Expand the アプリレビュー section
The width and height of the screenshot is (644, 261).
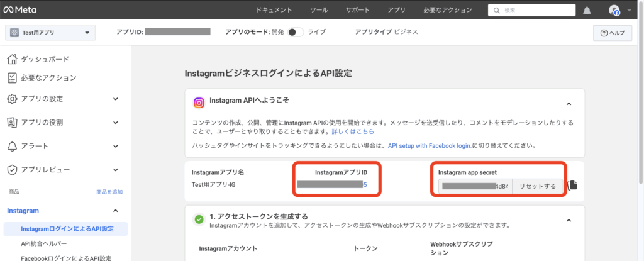pyautogui.click(x=116, y=169)
